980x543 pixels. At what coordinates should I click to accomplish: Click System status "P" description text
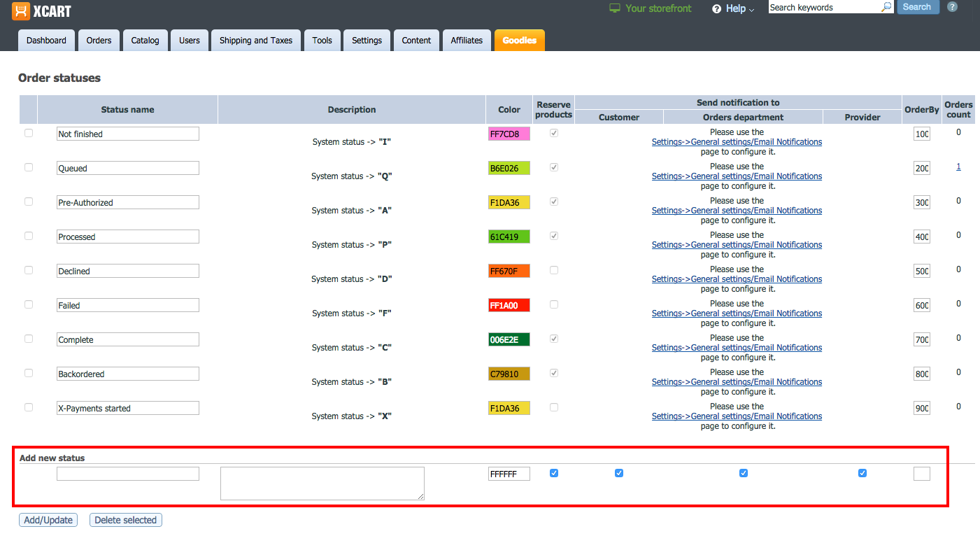pyautogui.click(x=352, y=245)
